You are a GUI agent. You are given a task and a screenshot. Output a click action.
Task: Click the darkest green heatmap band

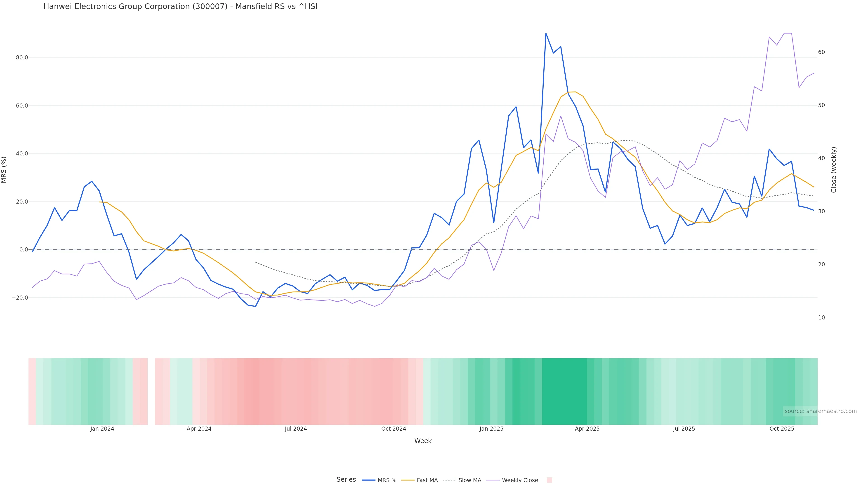coord(564,391)
